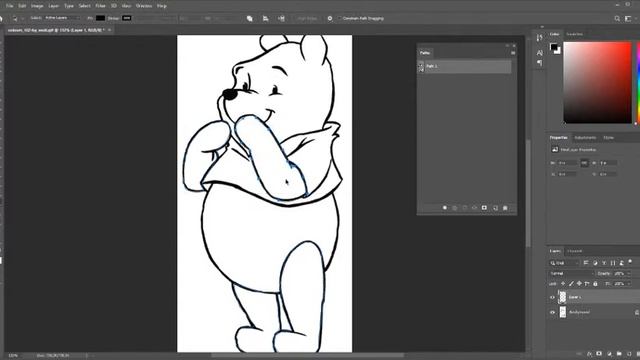Click the foreground color swatch in Color panel

pos(553,47)
